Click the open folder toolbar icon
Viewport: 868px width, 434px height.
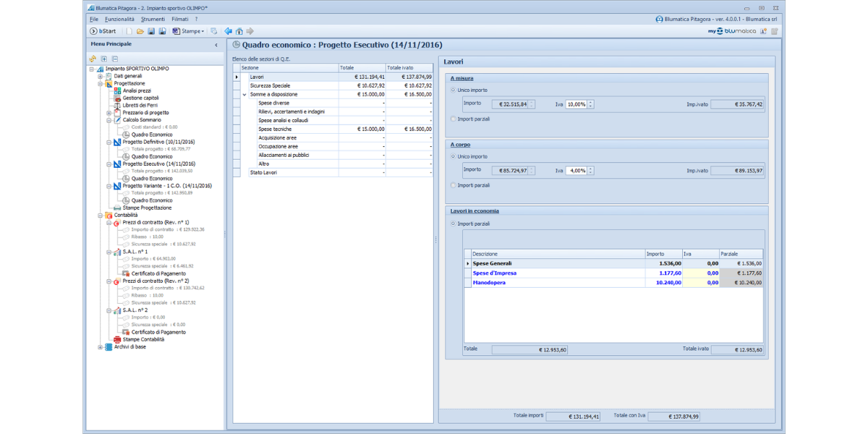(140, 31)
